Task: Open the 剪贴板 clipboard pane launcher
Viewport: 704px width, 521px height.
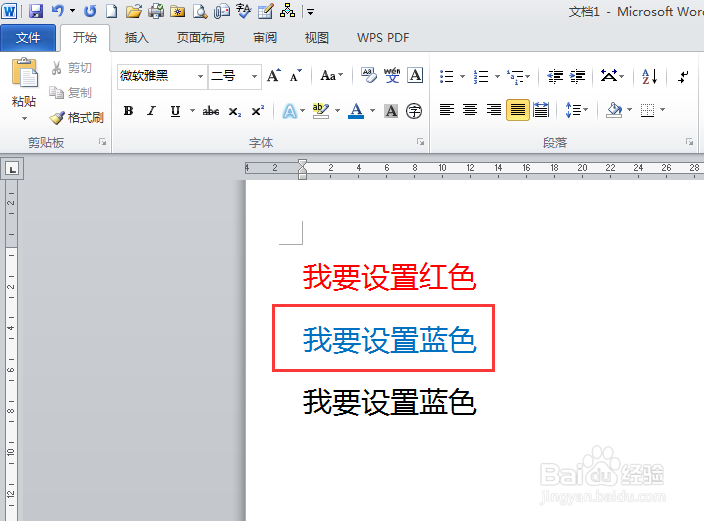Action: 102,142
